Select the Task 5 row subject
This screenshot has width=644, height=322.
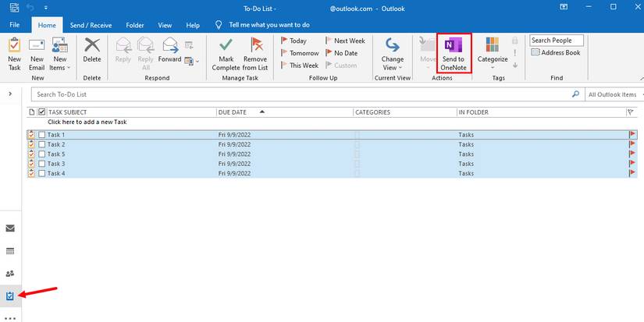[x=56, y=154]
